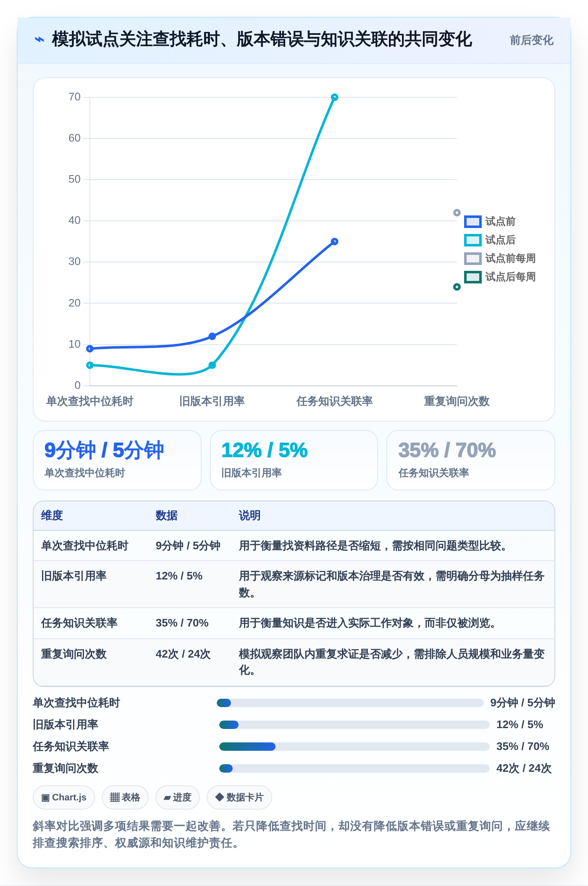588x886 pixels.
Task: Click the blue data point at 12
Action: 212,336
